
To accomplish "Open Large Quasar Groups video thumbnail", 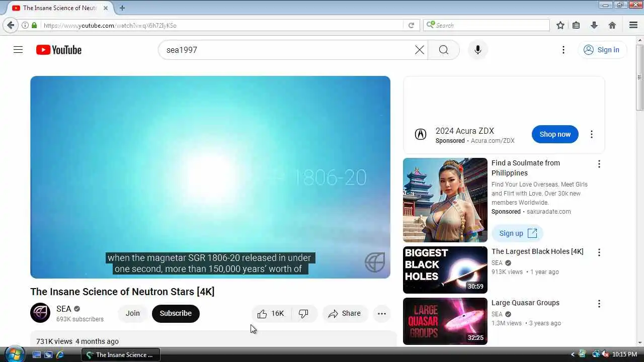I will tap(445, 321).
